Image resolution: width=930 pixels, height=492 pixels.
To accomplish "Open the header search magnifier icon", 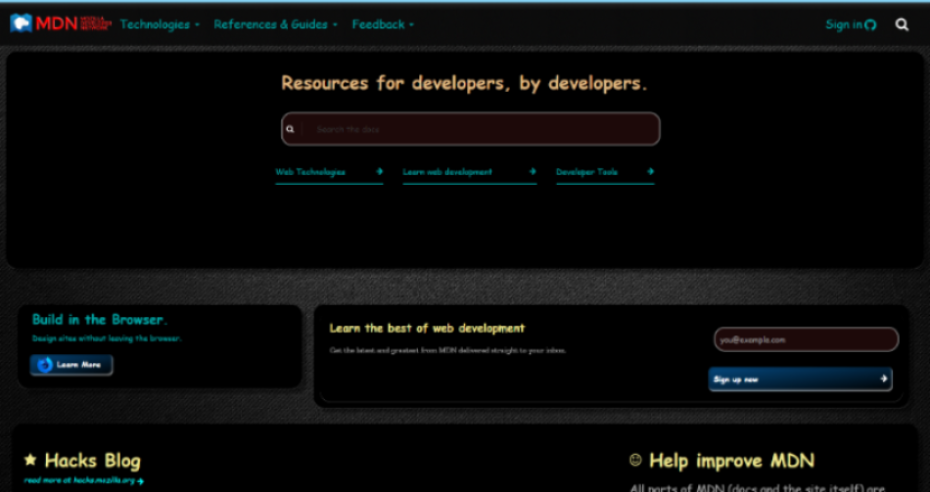I will 902,24.
